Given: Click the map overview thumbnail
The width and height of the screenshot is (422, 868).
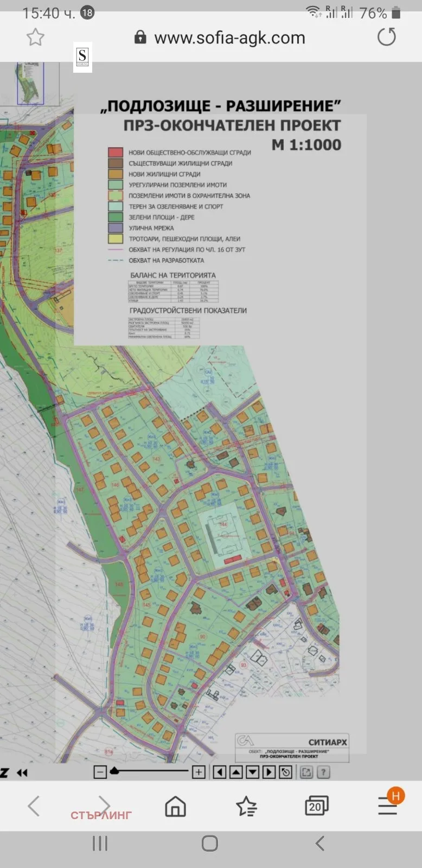Looking at the screenshot, I should tap(30, 83).
